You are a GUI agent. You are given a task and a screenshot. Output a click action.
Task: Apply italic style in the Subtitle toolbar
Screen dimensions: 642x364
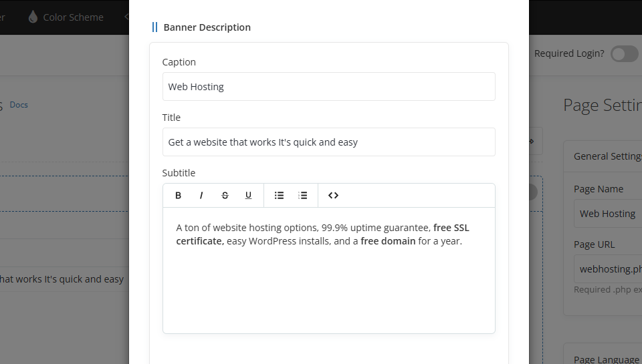[x=201, y=196]
